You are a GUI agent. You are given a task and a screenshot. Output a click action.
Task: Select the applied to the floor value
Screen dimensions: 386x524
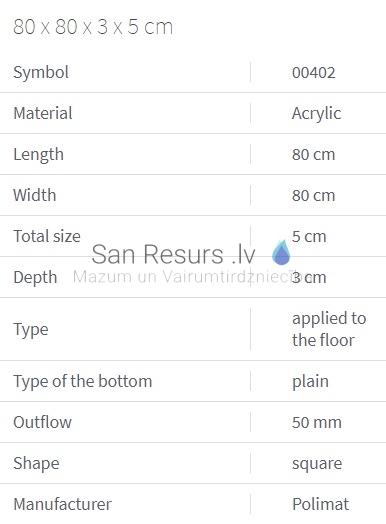tap(329, 329)
